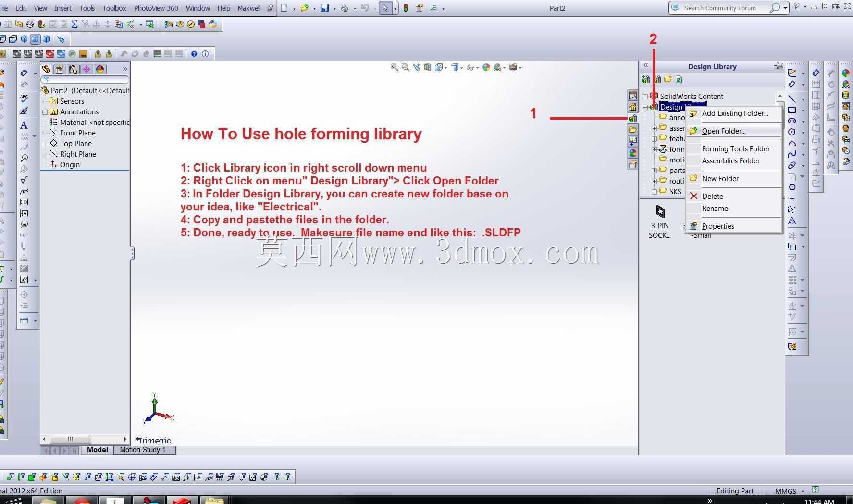The height and width of the screenshot is (504, 853).
Task: Select the Ellipse sketch tool
Action: 792,165
